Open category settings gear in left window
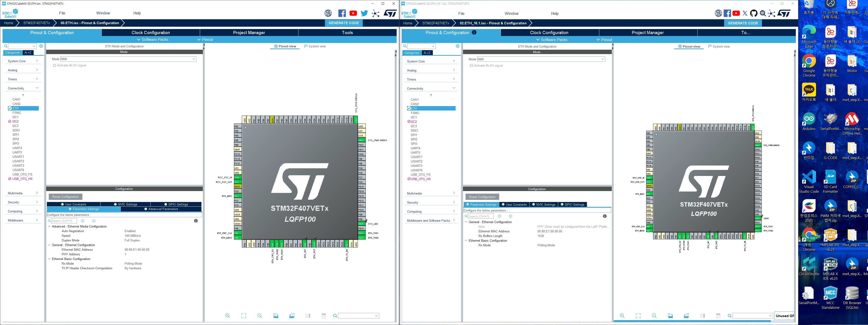Viewport: 868px width, 325px height. click(x=41, y=46)
